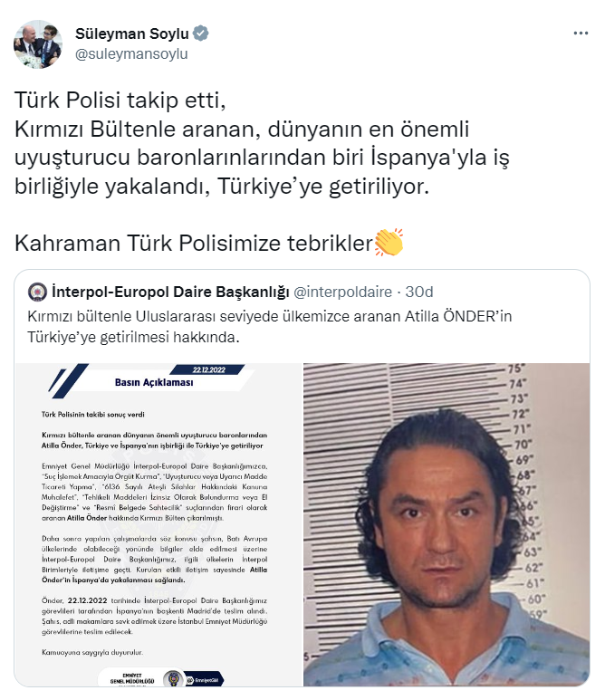Click the İnterpol-Europol police emblem avatar
The image size is (605, 700).
pos(37,292)
